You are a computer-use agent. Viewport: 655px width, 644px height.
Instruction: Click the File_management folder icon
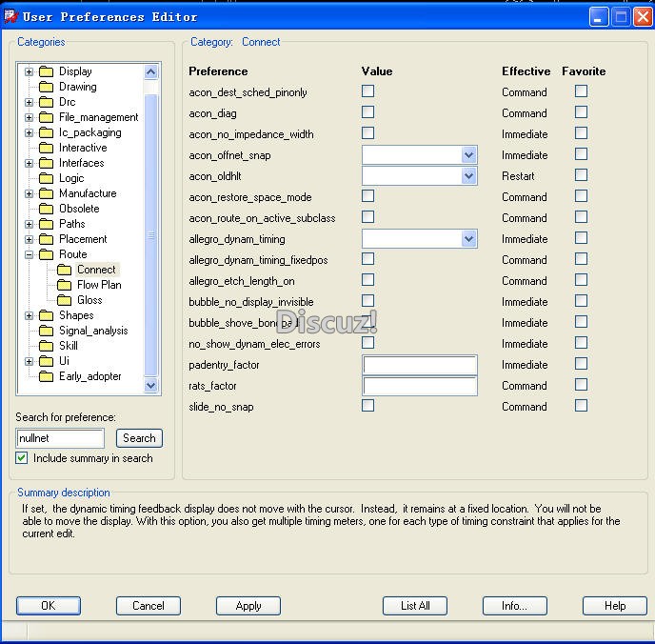47,117
